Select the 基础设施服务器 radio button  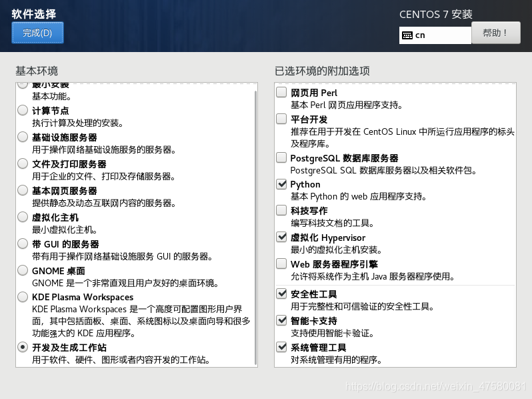pos(23,137)
